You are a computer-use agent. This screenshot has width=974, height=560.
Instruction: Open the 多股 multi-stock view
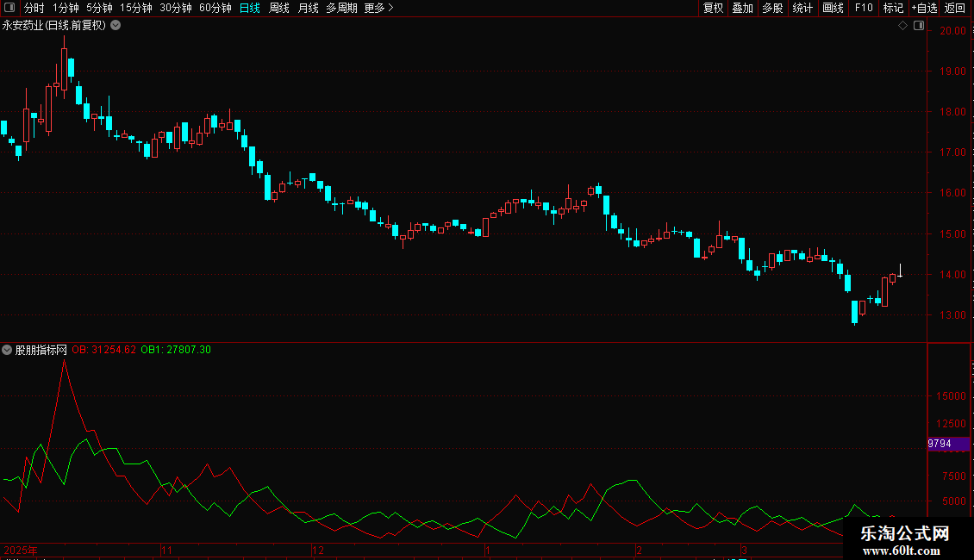[x=773, y=8]
